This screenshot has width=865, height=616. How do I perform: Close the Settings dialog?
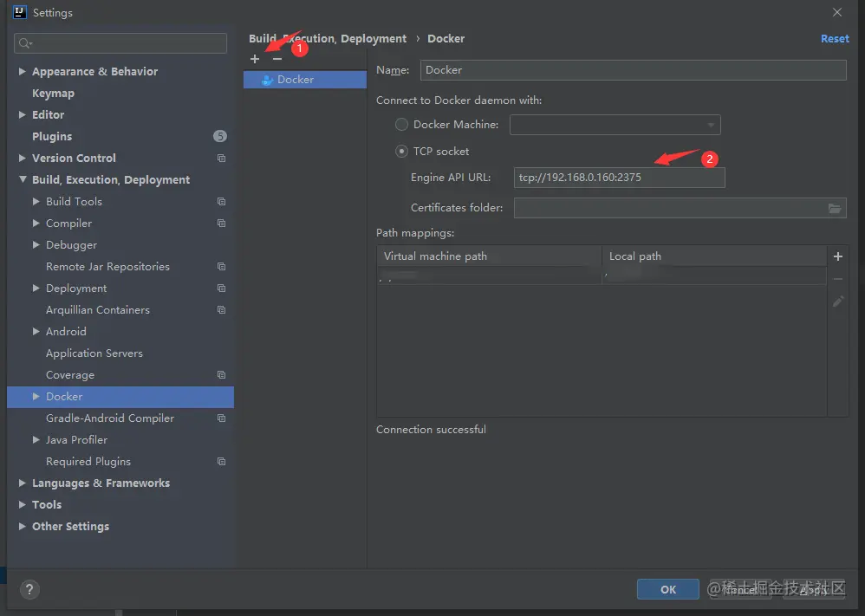point(837,12)
